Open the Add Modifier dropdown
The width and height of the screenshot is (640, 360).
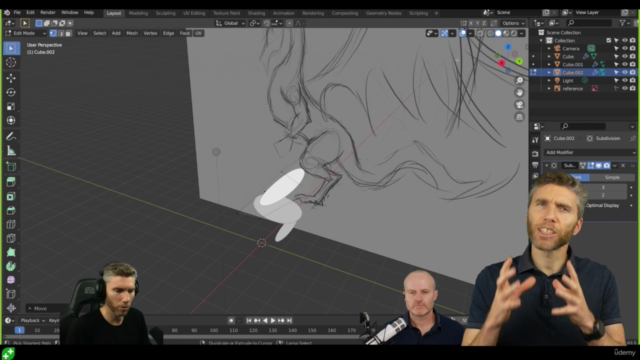click(x=590, y=152)
